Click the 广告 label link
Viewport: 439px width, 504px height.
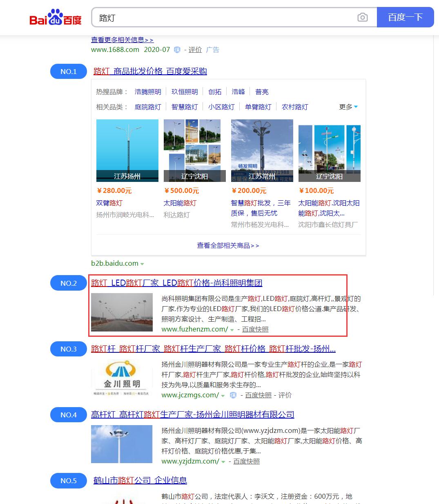pyautogui.click(x=212, y=49)
